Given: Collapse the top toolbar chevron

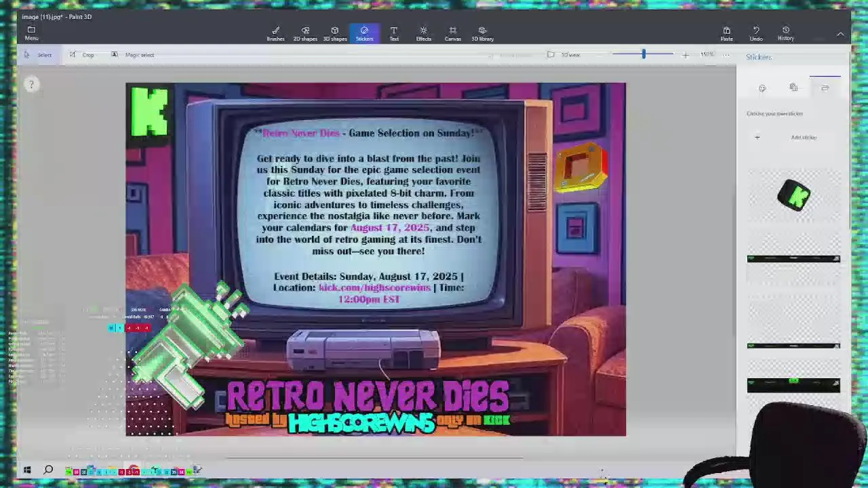Looking at the screenshot, I should [840, 34].
